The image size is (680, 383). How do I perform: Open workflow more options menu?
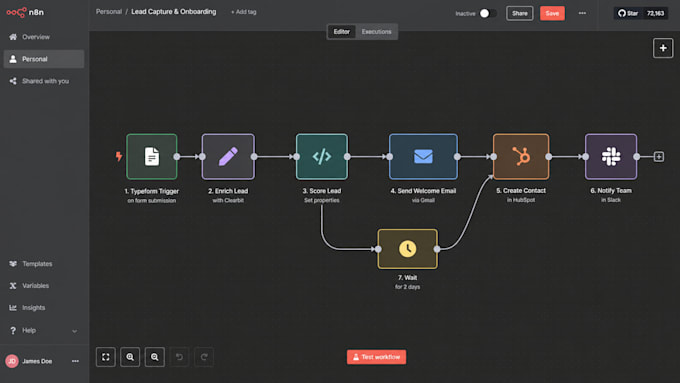[582, 13]
